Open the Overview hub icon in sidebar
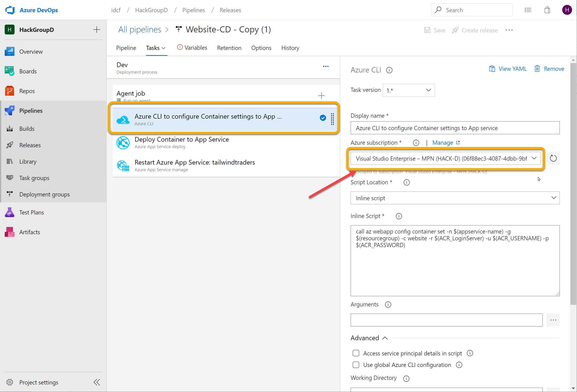 [9, 52]
